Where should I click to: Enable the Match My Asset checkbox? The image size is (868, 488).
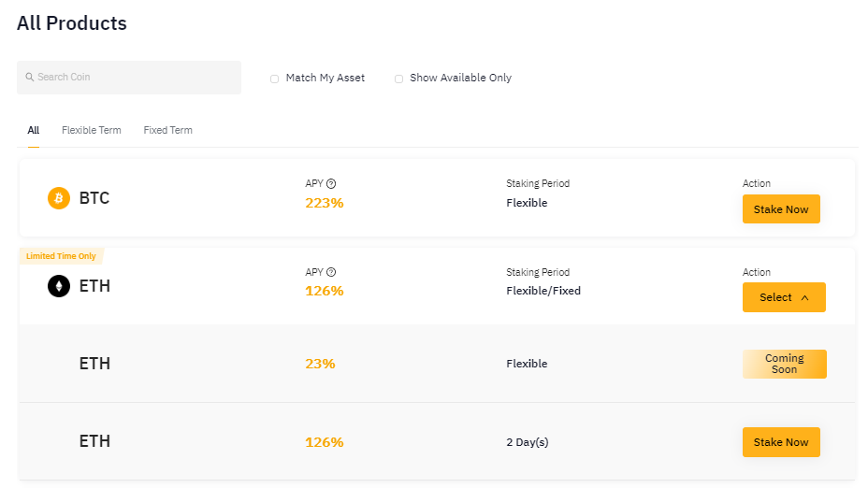[x=274, y=79]
